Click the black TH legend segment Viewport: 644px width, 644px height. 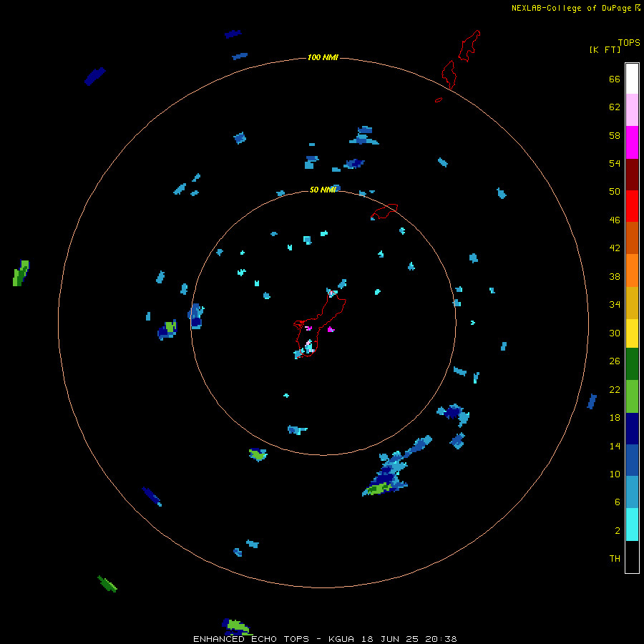click(x=632, y=557)
